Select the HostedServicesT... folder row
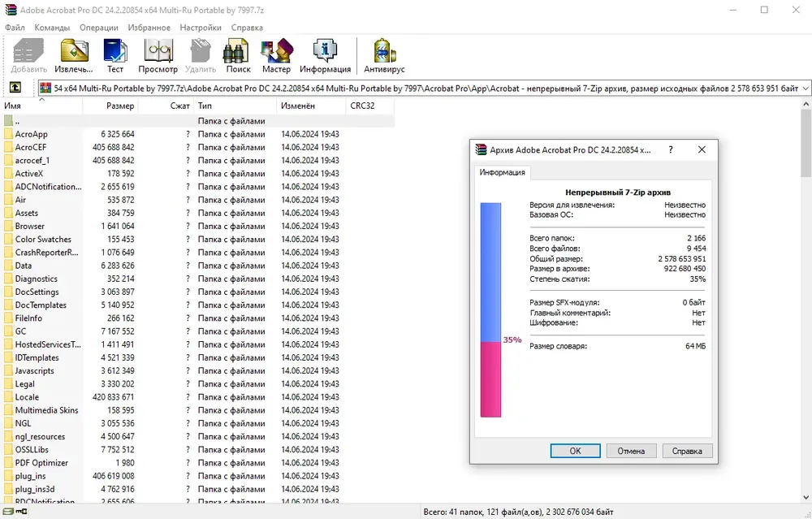This screenshot has width=812, height=519. [197, 344]
